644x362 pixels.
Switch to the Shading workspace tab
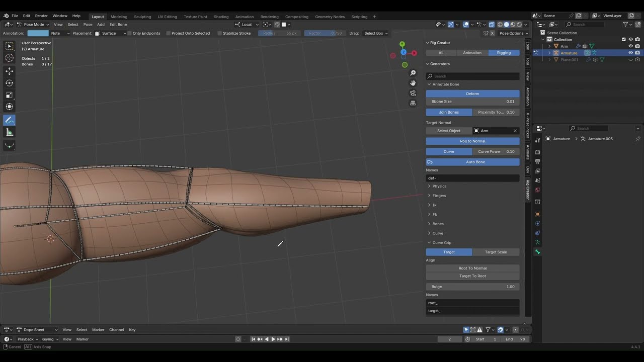(x=221, y=17)
